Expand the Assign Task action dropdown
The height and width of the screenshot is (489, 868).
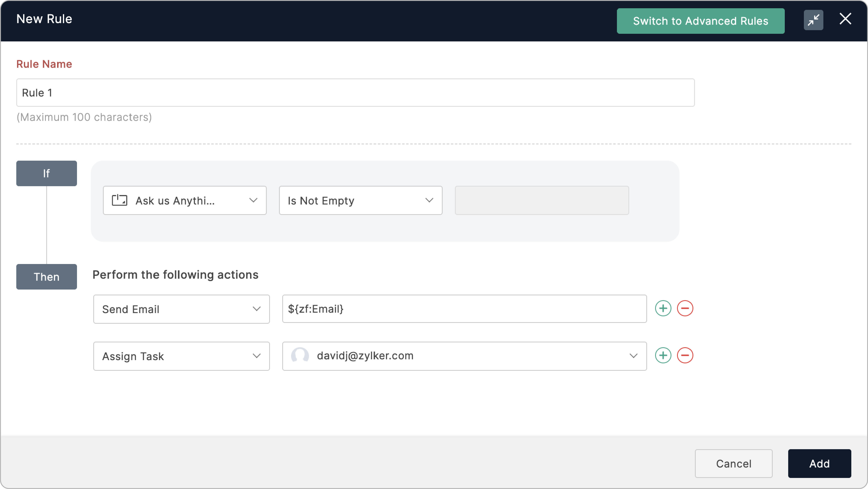pyautogui.click(x=256, y=356)
